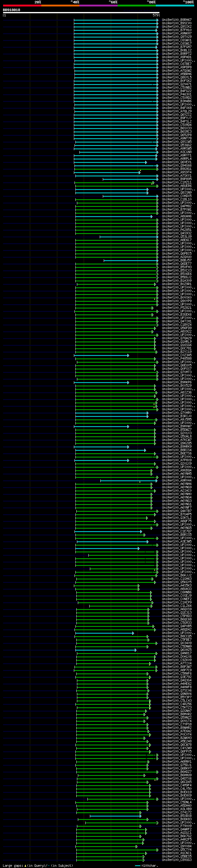The width and height of the screenshot is (197, 868).
Task: Select the UniRef100_C1MZ11 label
Action: click(177, 182)
